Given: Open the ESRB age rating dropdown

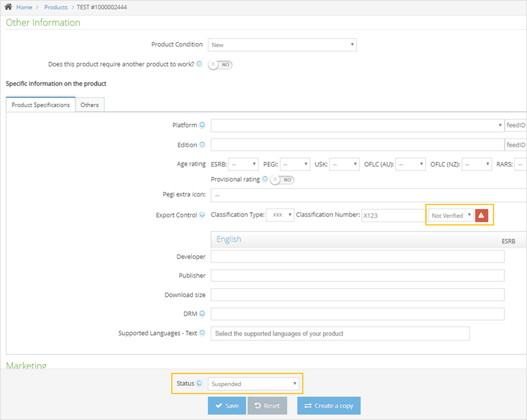Looking at the screenshot, I should 243,165.
